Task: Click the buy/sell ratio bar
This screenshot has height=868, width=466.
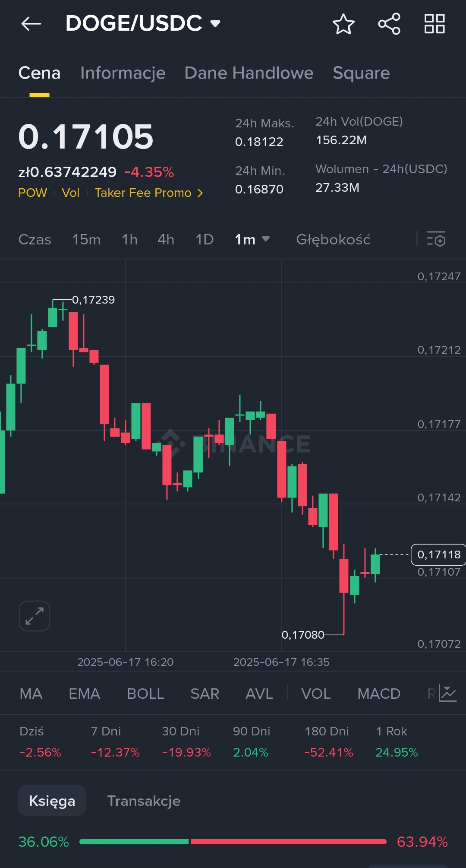Action: click(233, 842)
